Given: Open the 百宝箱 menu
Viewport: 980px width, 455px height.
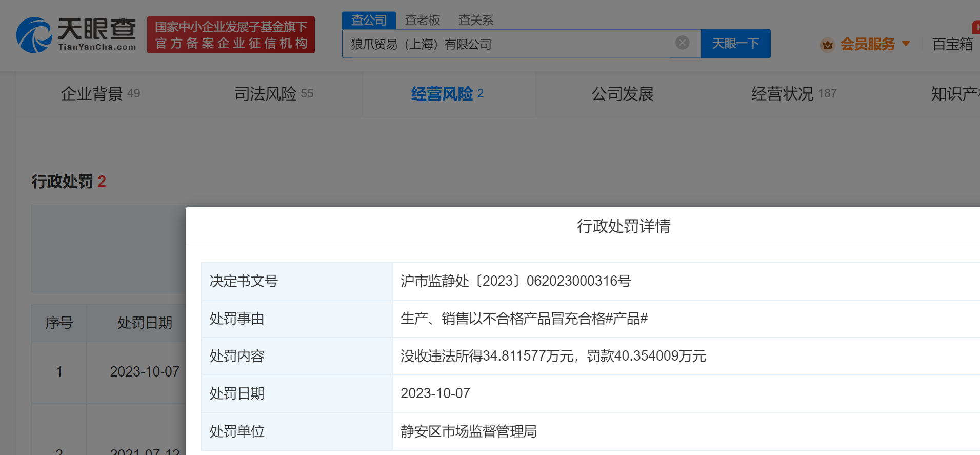Looking at the screenshot, I should point(952,44).
